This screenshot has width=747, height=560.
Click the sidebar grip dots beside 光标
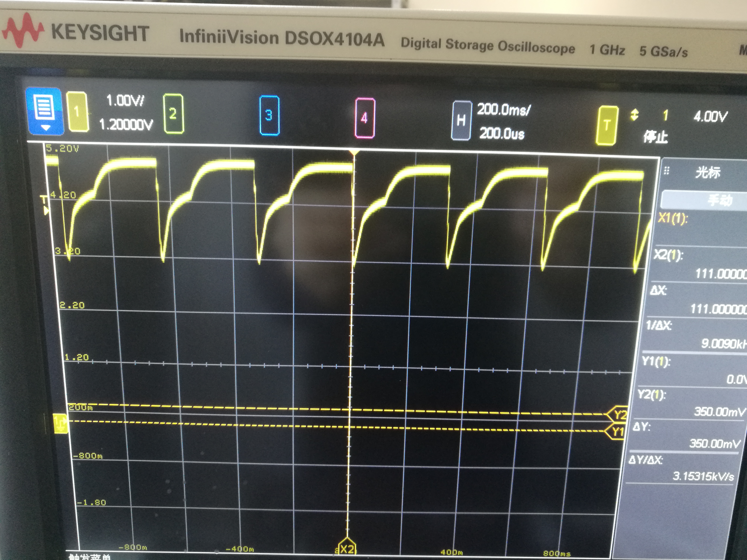pyautogui.click(x=666, y=171)
